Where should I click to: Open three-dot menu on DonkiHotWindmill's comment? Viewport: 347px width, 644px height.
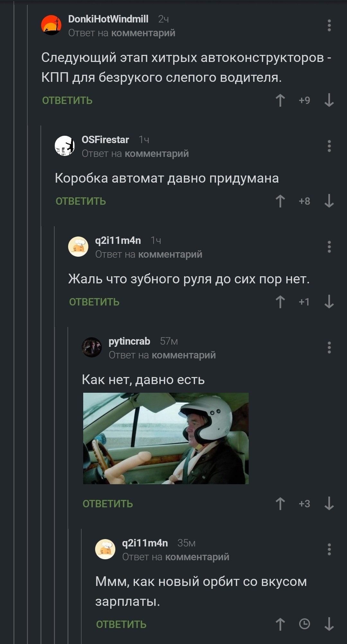point(329,25)
